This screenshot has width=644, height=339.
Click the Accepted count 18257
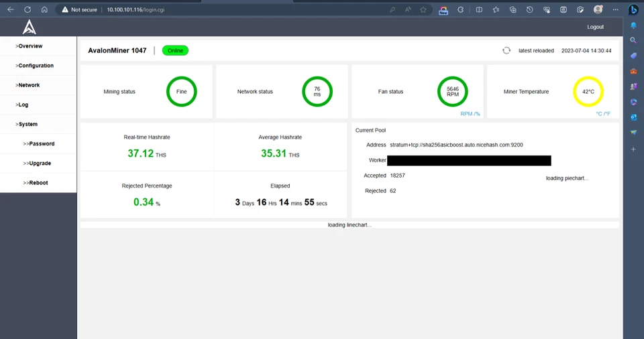pyautogui.click(x=398, y=176)
